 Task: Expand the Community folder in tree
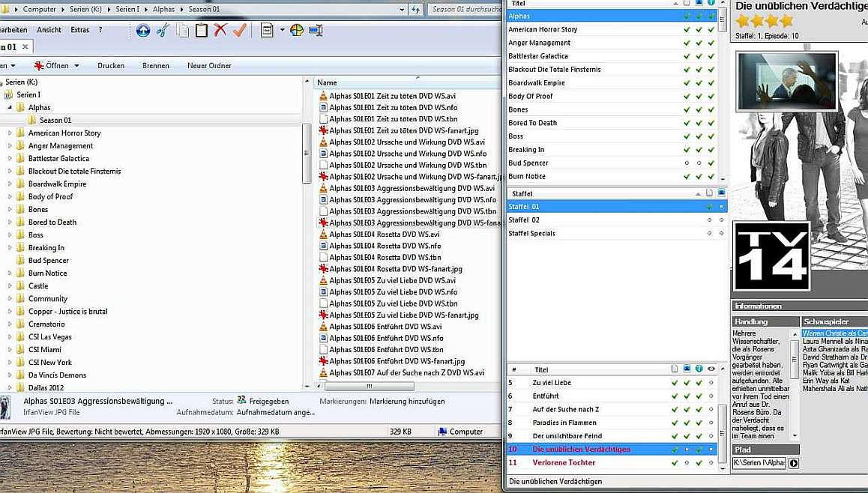10,299
